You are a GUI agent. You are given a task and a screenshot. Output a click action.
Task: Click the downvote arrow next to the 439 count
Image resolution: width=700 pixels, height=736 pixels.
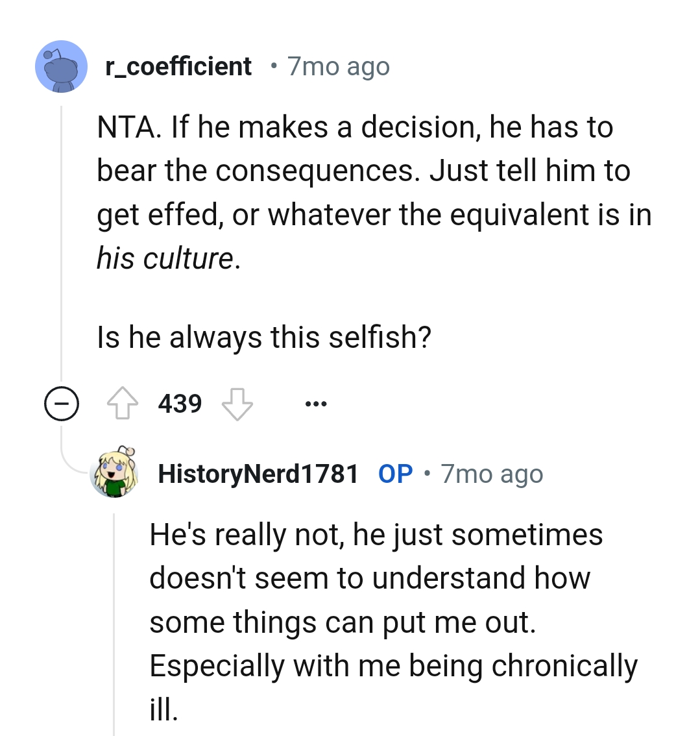237,404
